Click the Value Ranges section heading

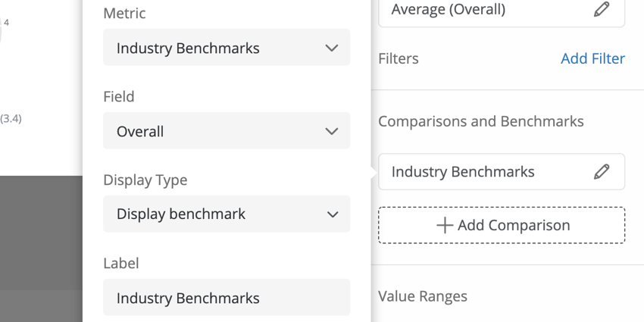click(x=423, y=296)
